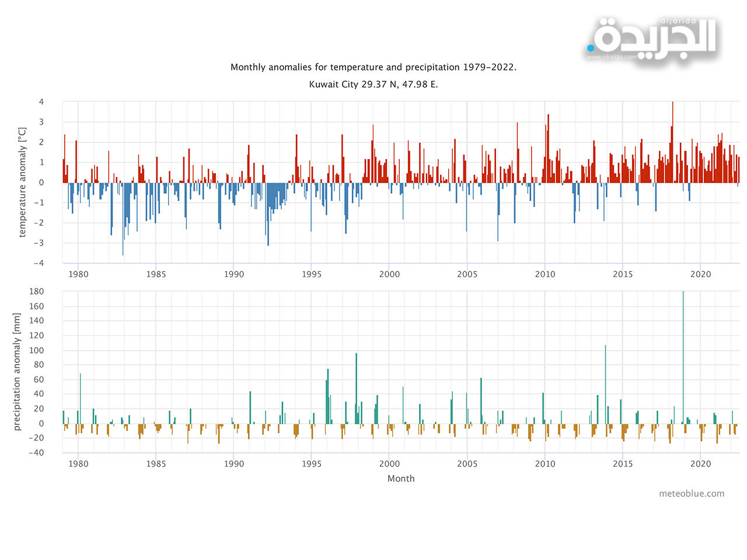Click the 1980 tick label on precipitation chart
This screenshot has height=560, width=747.
(78, 464)
